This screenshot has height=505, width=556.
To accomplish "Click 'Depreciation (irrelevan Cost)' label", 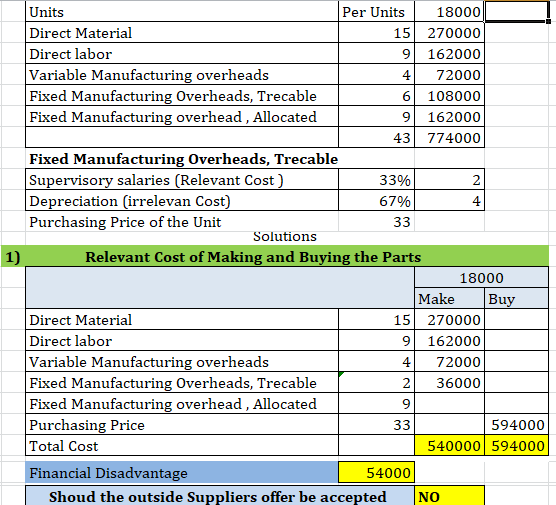I will pos(182,201).
